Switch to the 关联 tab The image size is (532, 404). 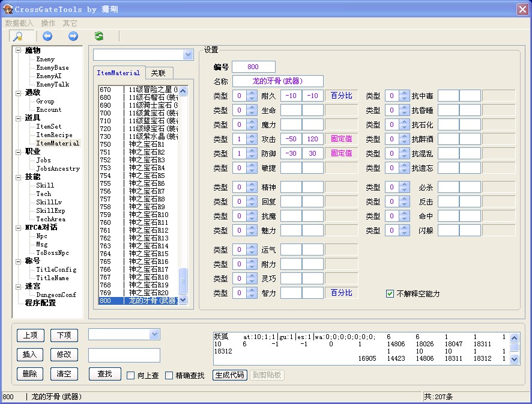click(159, 73)
